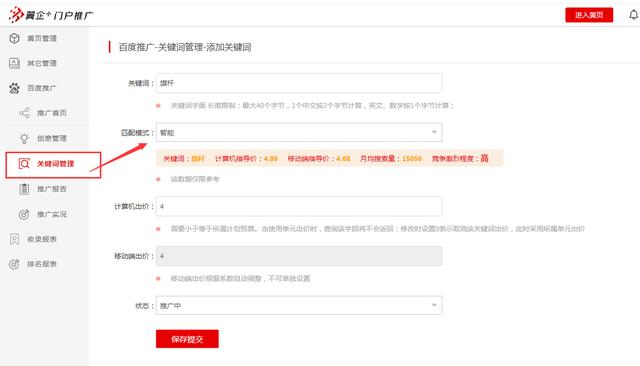Select the Baidu paw 百度推广 icon
Image resolution: width=640 pixels, height=366 pixels.
point(15,88)
